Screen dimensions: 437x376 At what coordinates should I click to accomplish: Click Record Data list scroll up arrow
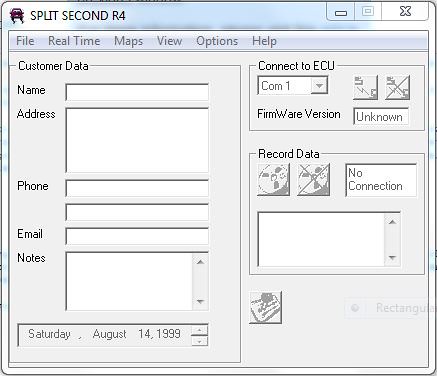click(392, 222)
